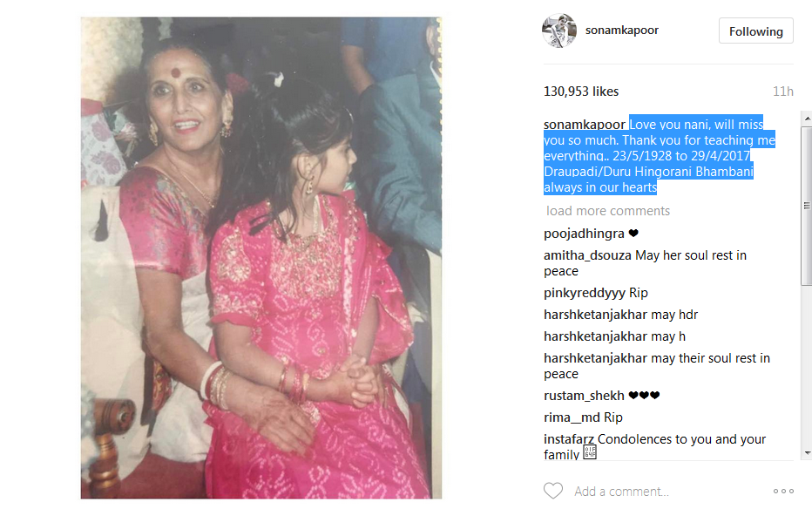Expand comments via load more comments
This screenshot has height=509, width=812.
(x=608, y=211)
